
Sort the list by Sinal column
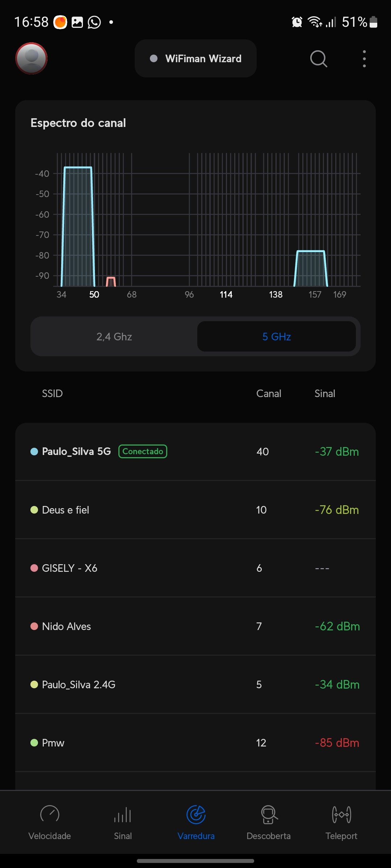[x=325, y=393]
